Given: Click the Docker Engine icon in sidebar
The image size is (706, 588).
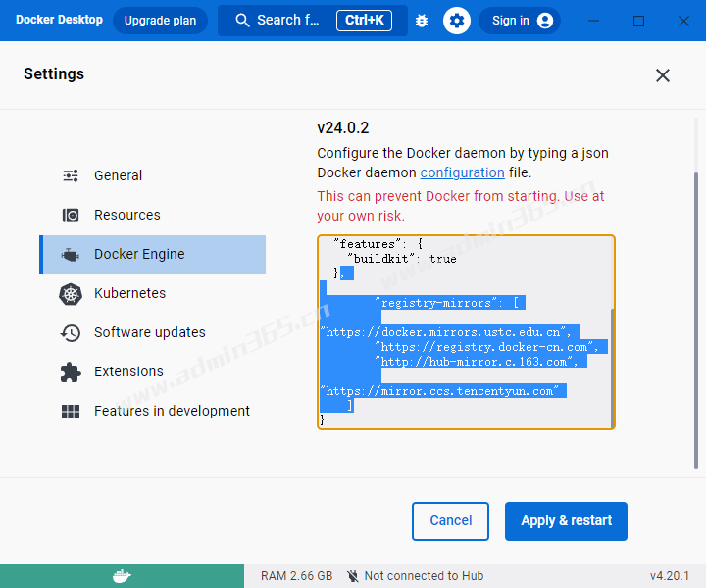Looking at the screenshot, I should coord(71,255).
